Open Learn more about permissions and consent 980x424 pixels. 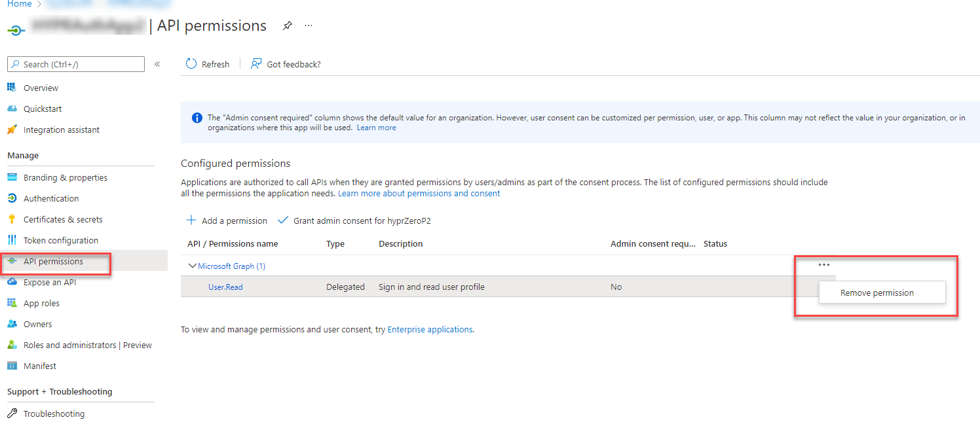point(419,194)
